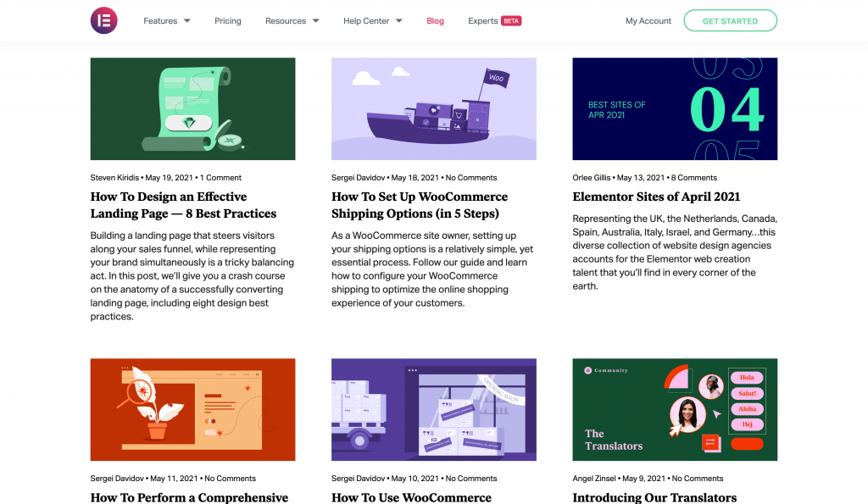
Task: Open Introducing Our Translators article title
Action: pyautogui.click(x=654, y=497)
